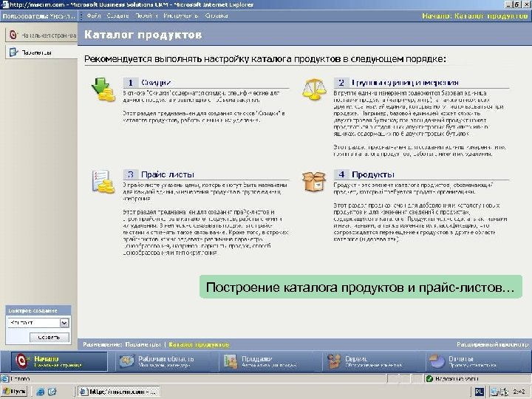
Task: Click the quick create selection field
Action: point(38,323)
